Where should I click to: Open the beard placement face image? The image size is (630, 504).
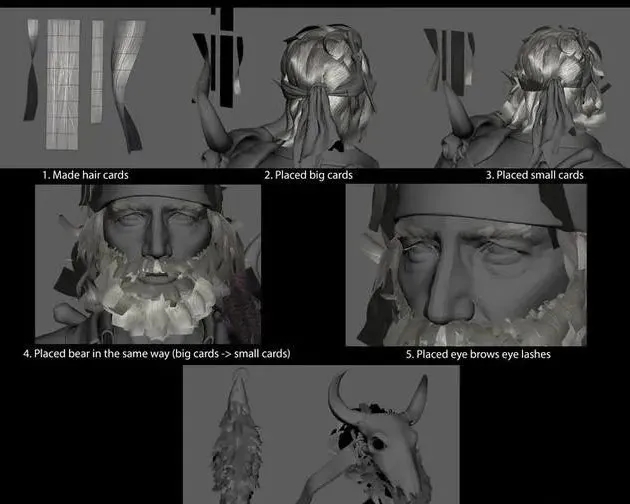point(148,264)
